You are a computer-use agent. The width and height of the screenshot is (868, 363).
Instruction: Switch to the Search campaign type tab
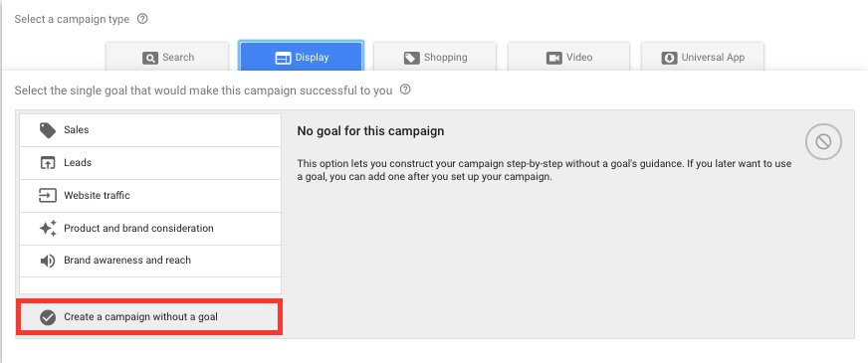pyautogui.click(x=167, y=57)
